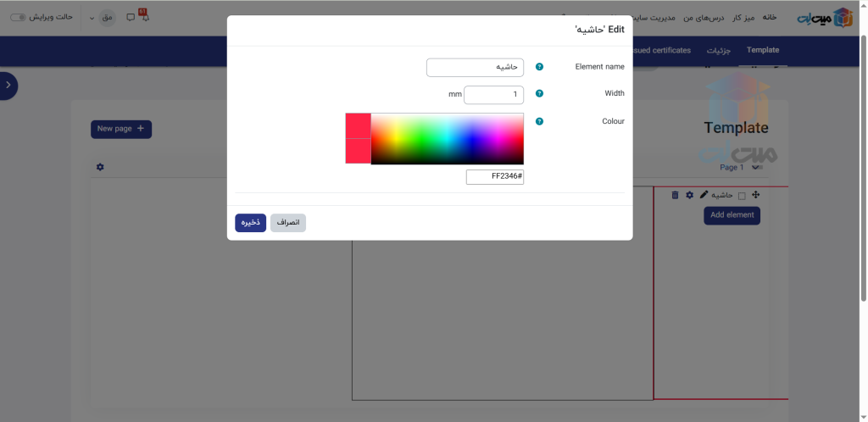868x422 pixels.
Task: Open the میز کار menu item
Action: click(x=743, y=17)
